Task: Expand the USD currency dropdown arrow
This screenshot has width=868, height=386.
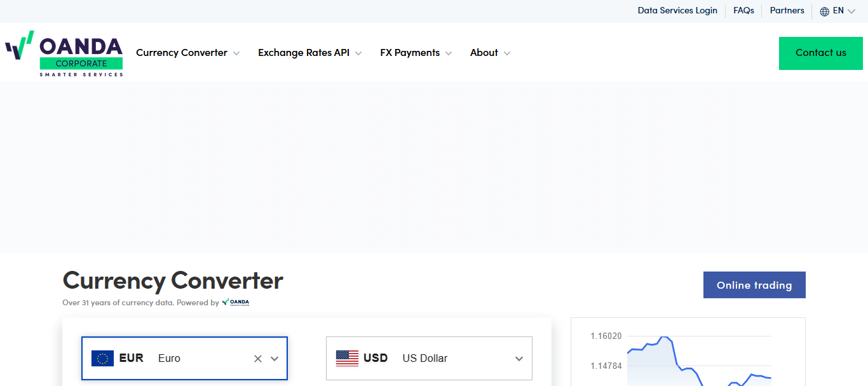Action: click(519, 359)
